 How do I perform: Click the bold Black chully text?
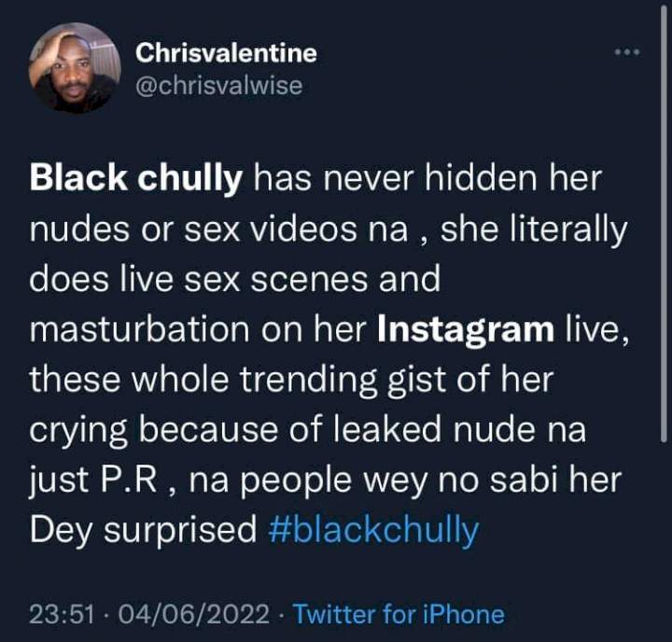point(136,178)
